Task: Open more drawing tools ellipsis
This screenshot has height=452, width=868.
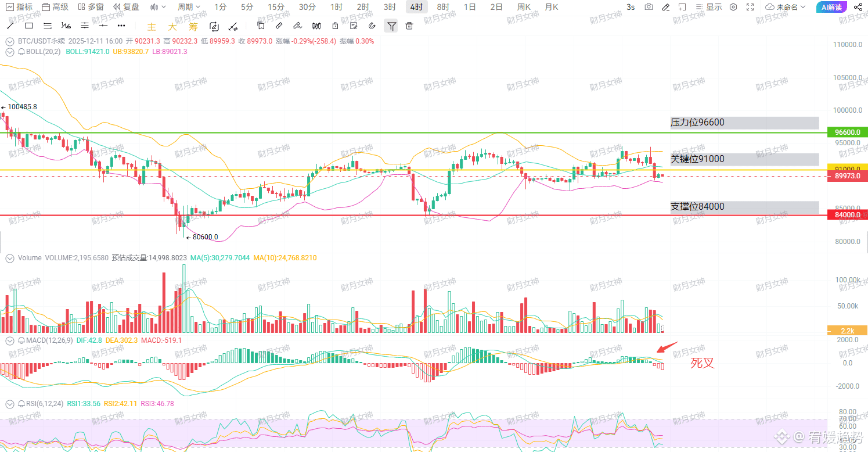Action: click(121, 26)
